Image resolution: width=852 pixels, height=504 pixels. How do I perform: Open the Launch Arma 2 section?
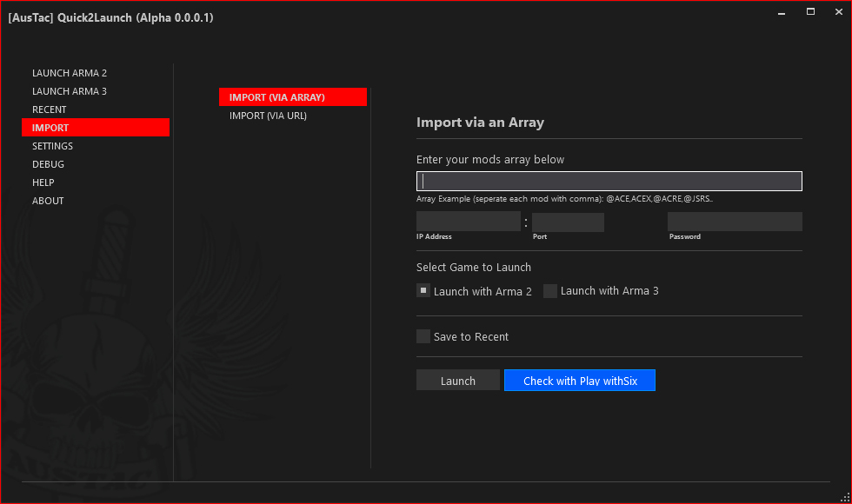coord(70,73)
